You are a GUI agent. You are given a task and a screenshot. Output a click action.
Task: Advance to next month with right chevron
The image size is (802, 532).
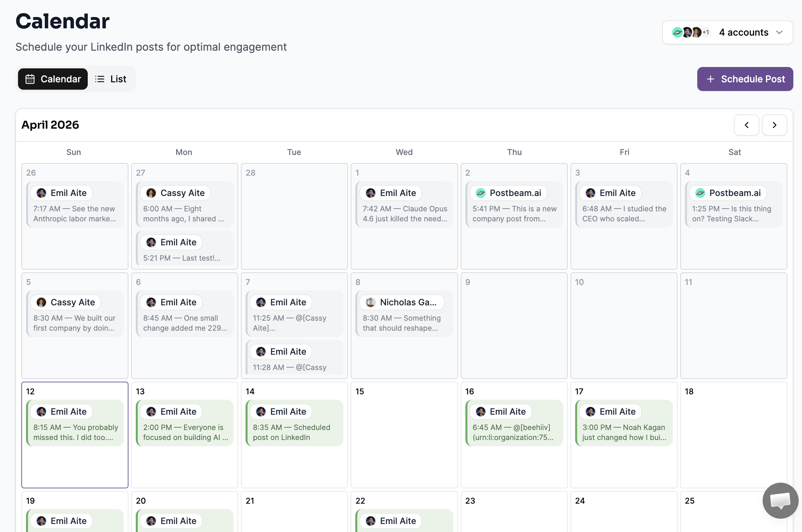(774, 125)
